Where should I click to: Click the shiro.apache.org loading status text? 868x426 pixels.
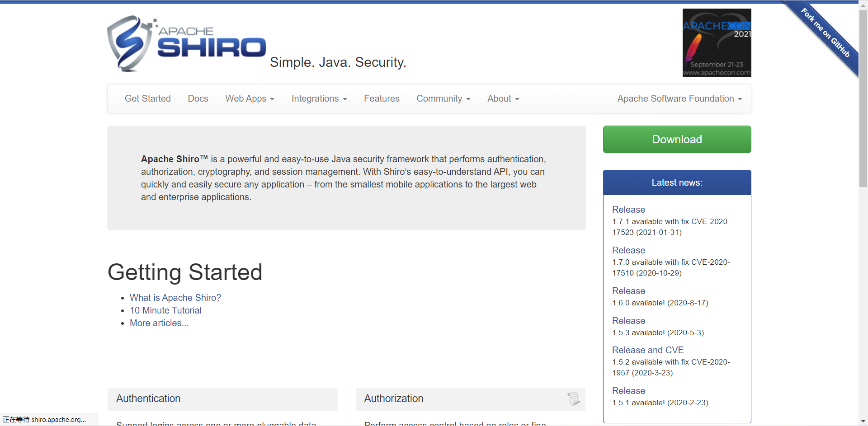click(x=44, y=420)
